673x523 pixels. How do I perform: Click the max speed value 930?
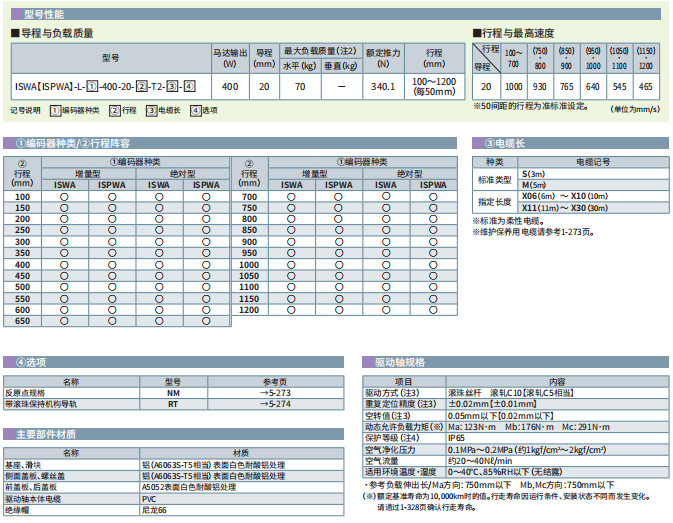(540, 87)
